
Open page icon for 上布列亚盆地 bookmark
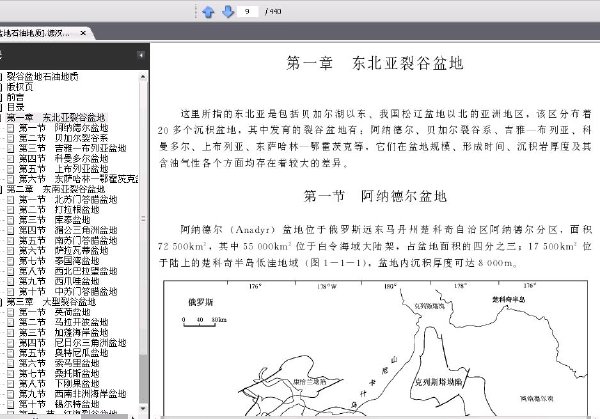pyautogui.click(x=11, y=169)
